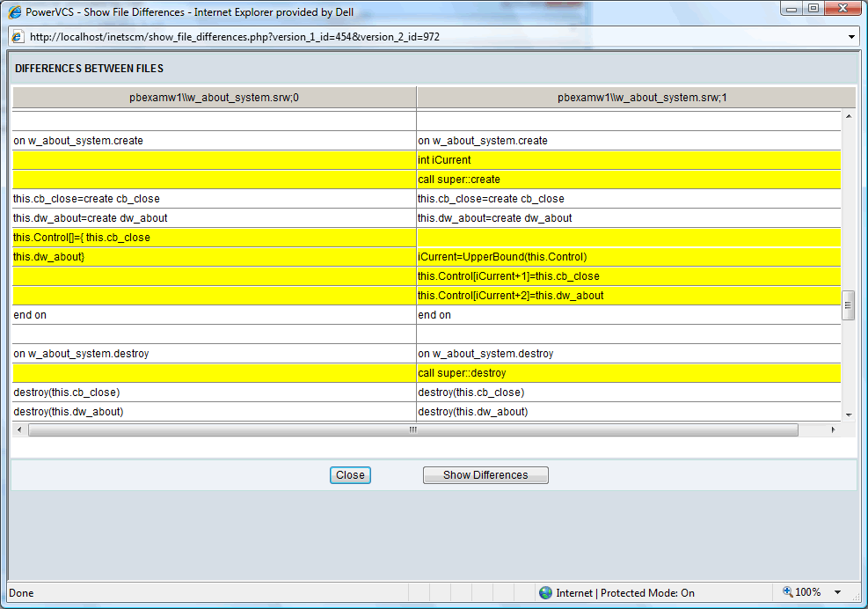Click the vertical scrollbar up arrow
Image resolution: width=868 pixels, height=609 pixels.
[x=849, y=116]
